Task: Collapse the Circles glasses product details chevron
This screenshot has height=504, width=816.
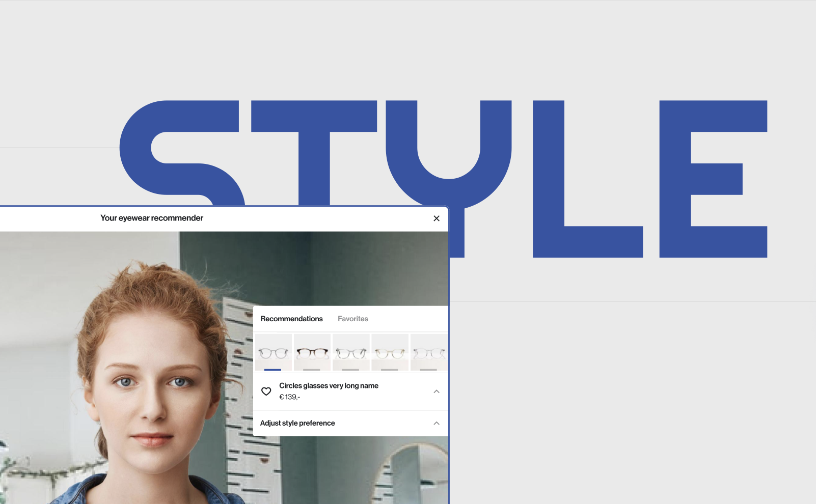Action: 437,391
